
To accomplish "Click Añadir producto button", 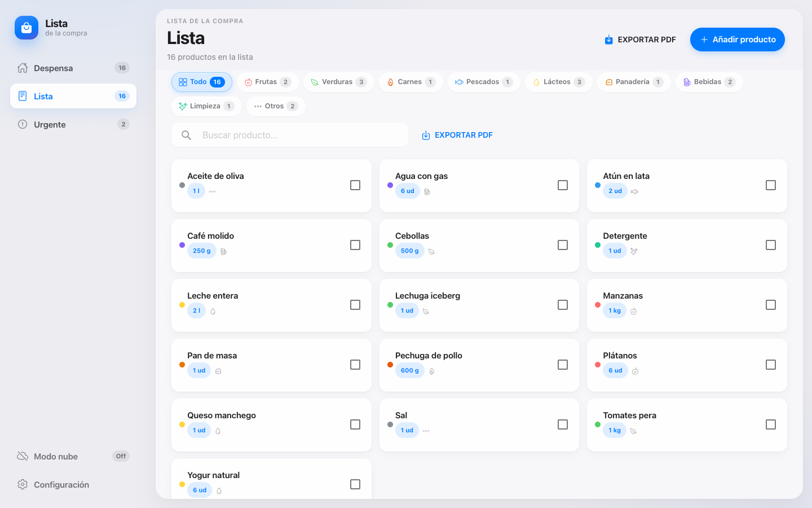I will click(738, 40).
